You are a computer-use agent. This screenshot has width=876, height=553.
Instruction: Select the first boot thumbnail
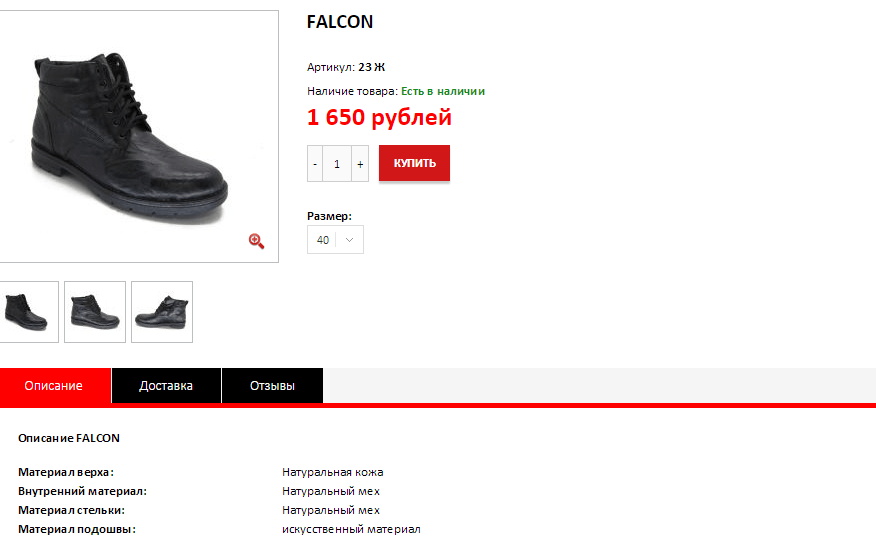point(26,312)
